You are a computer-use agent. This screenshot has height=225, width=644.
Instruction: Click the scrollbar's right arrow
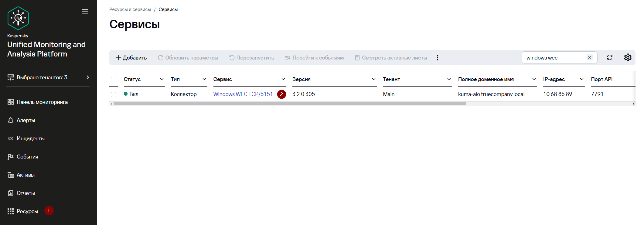point(633,104)
